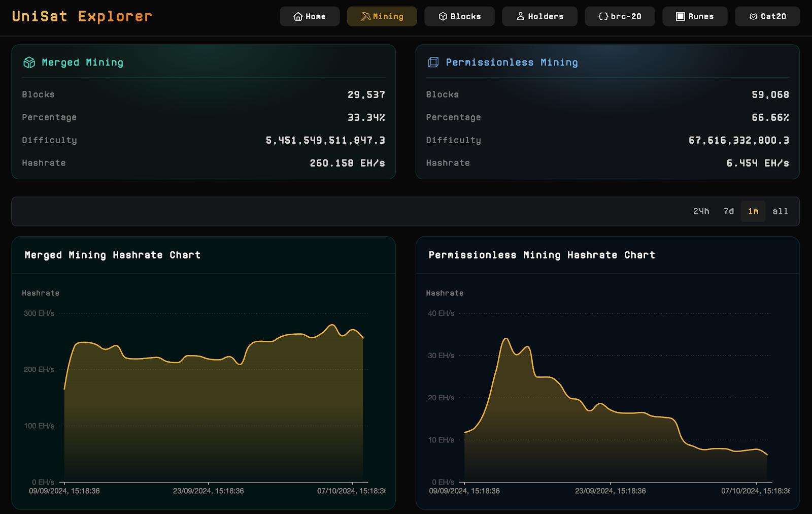Click merged percentage 33.34%
This screenshot has height=514, width=812.
pos(366,117)
